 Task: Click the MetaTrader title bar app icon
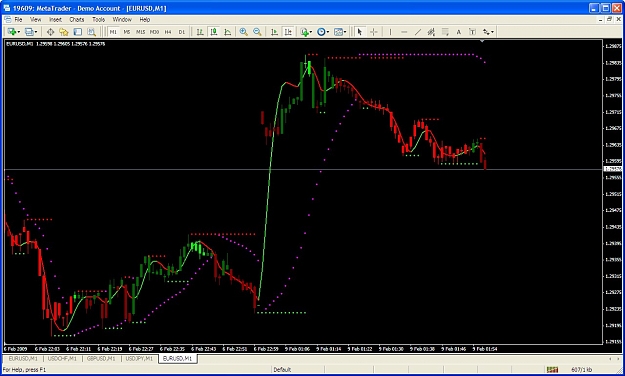(7, 8)
